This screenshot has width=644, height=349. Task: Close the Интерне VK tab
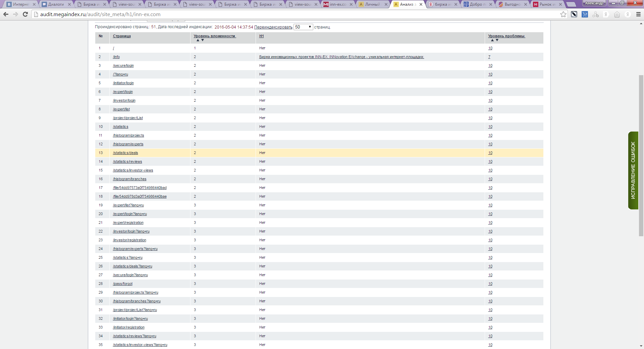(34, 4)
